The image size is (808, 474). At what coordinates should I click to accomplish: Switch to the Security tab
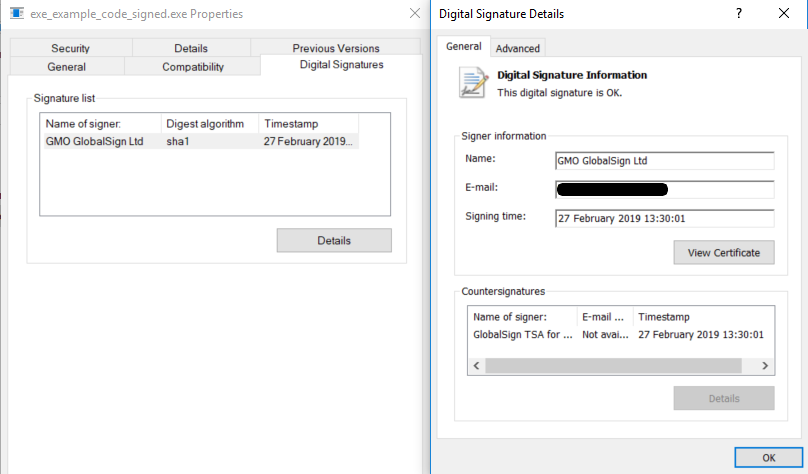(70, 48)
